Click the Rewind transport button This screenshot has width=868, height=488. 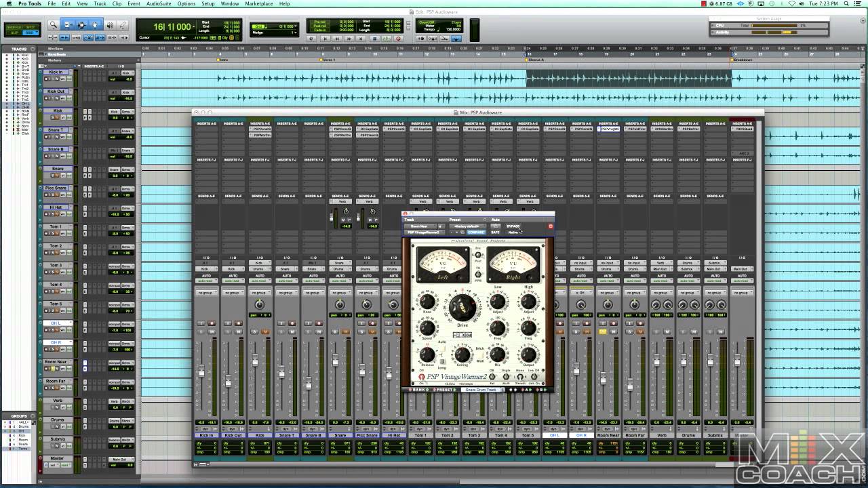(337, 39)
